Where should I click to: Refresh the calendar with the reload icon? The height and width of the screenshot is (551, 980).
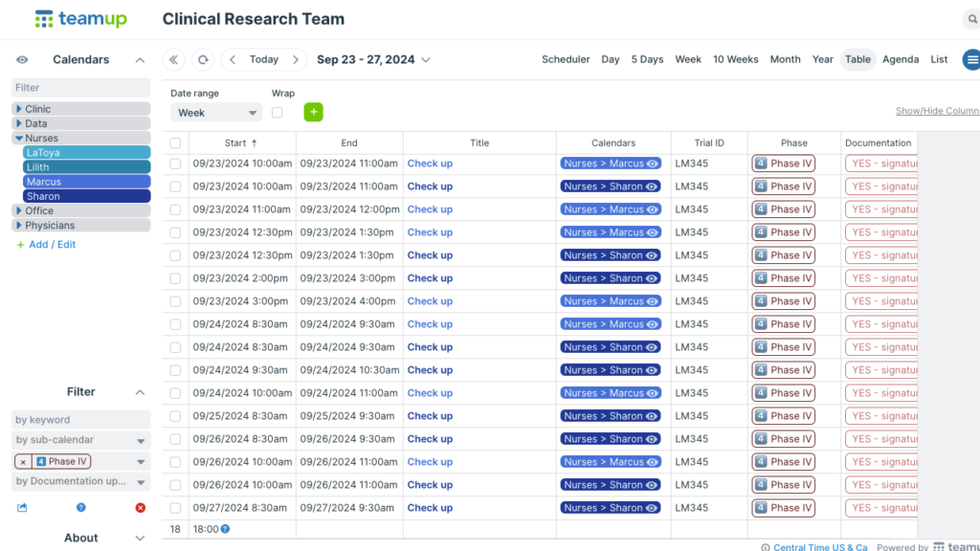pos(203,60)
